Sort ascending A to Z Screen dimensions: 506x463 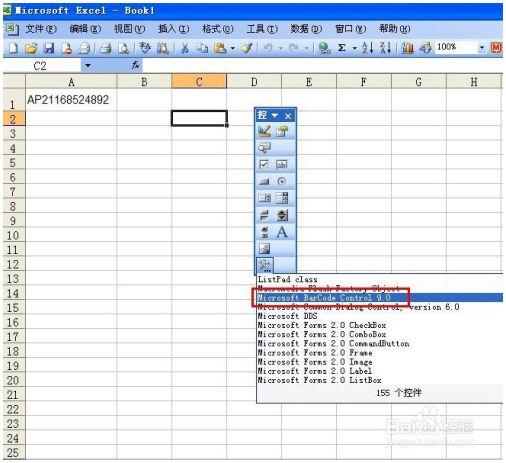[x=368, y=48]
